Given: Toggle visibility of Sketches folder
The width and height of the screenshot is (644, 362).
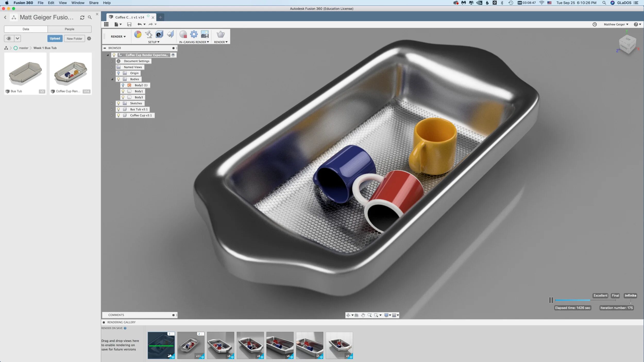Looking at the screenshot, I should tap(118, 103).
